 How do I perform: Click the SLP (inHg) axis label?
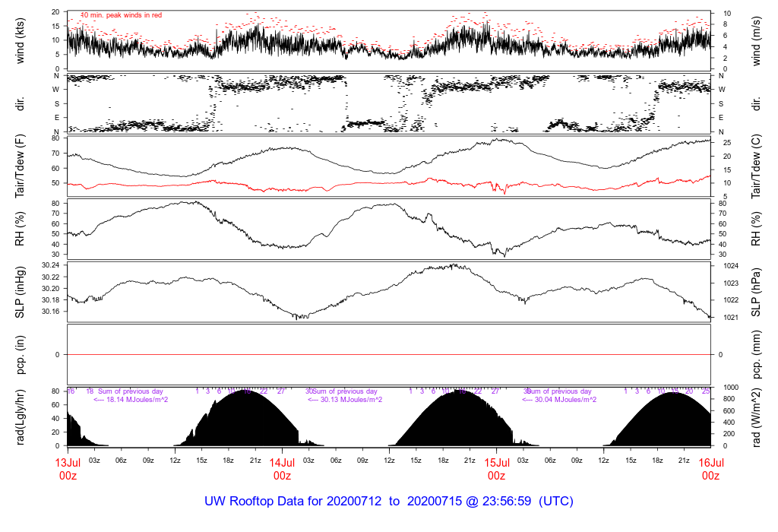pyautogui.click(x=21, y=290)
